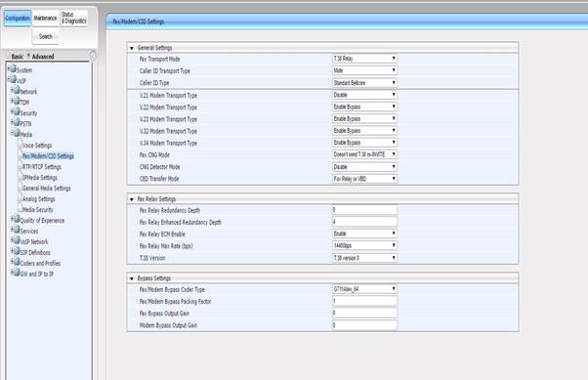588x380 pixels.
Task: Open V.32 Modem Transport Type dropdown
Action: click(x=364, y=131)
